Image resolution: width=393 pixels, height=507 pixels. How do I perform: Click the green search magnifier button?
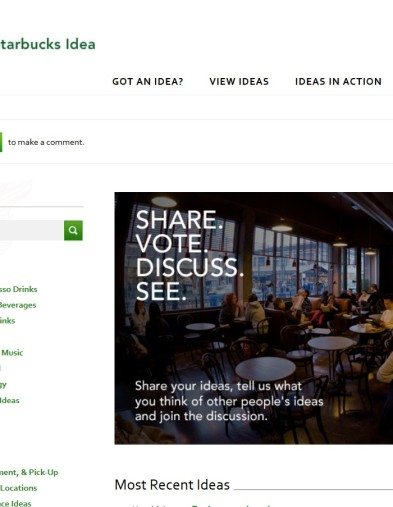[73, 230]
